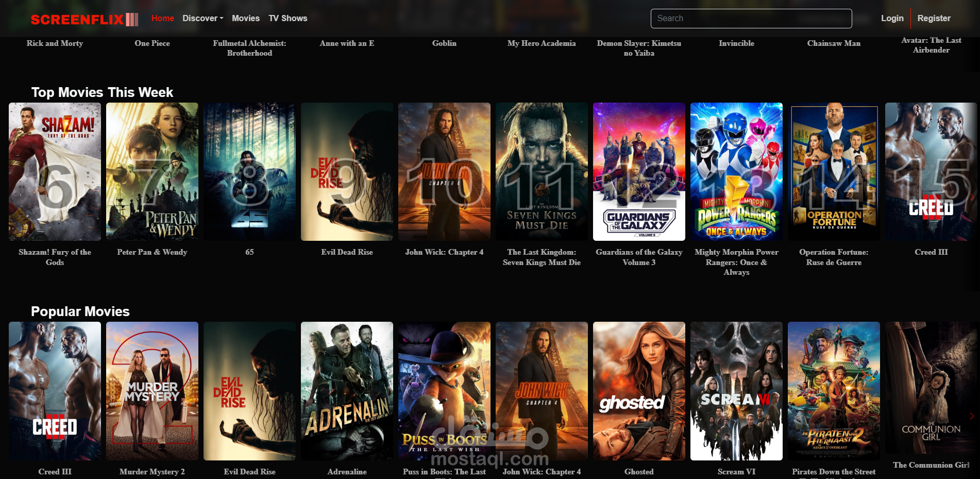Click next arrow in Popular Movies carousel
The image size is (980, 479).
(972, 416)
